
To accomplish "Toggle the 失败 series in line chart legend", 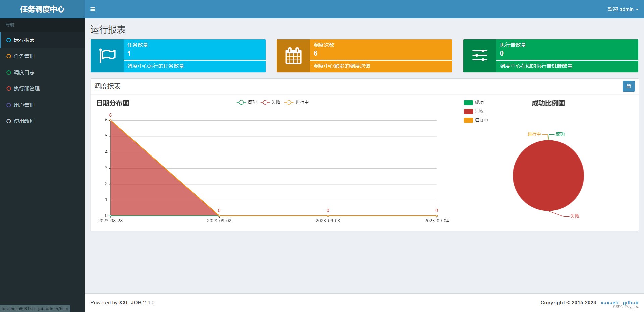I will [270, 102].
